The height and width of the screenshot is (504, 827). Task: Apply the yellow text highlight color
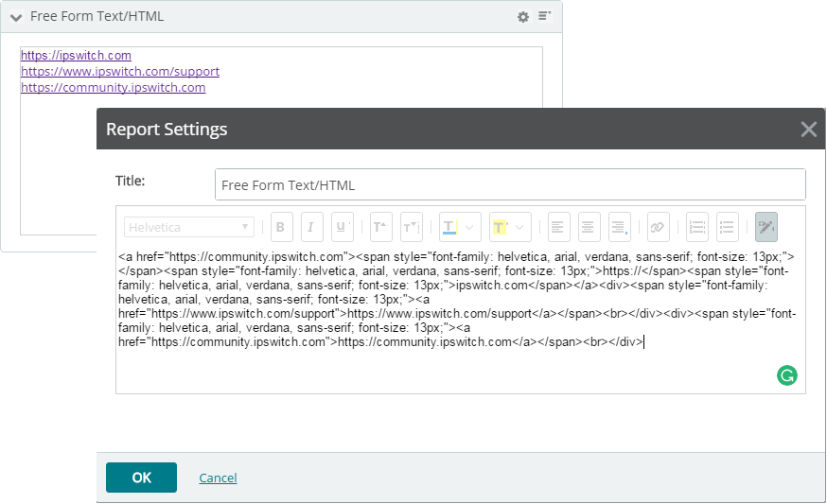coord(500,227)
